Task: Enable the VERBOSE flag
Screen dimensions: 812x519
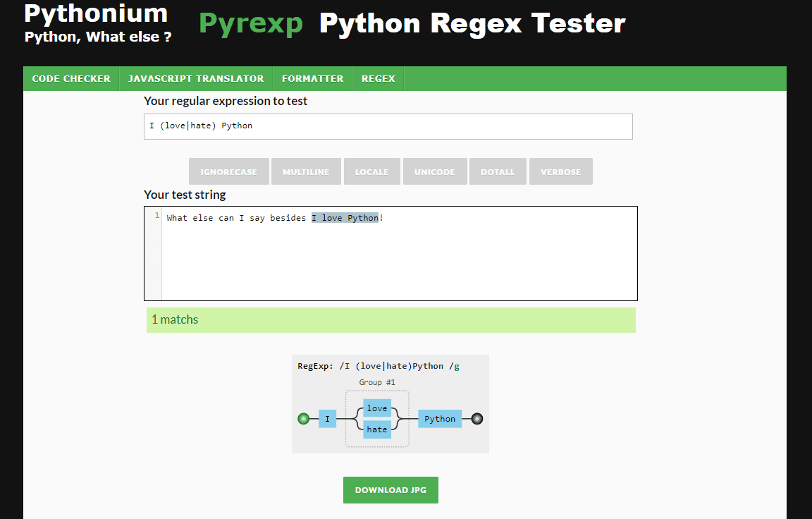Action: tap(560, 171)
